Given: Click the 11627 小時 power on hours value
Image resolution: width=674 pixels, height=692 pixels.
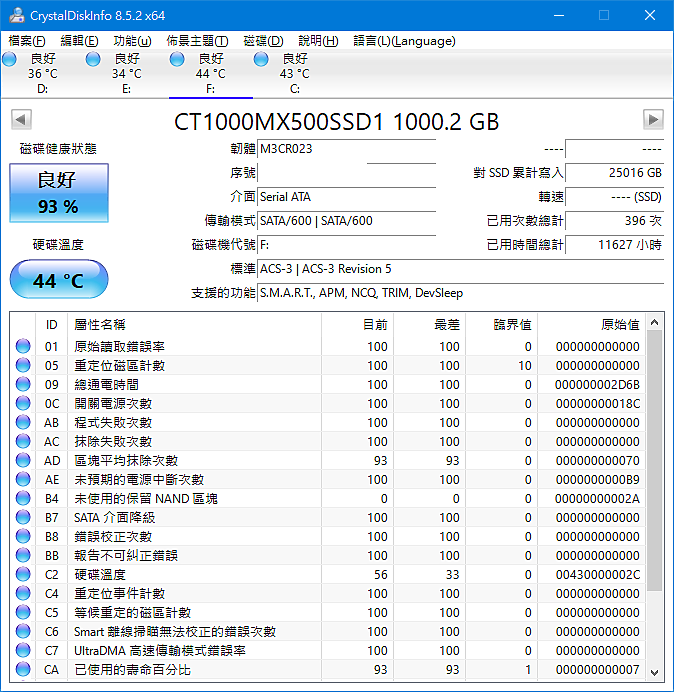Looking at the screenshot, I should coord(614,244).
